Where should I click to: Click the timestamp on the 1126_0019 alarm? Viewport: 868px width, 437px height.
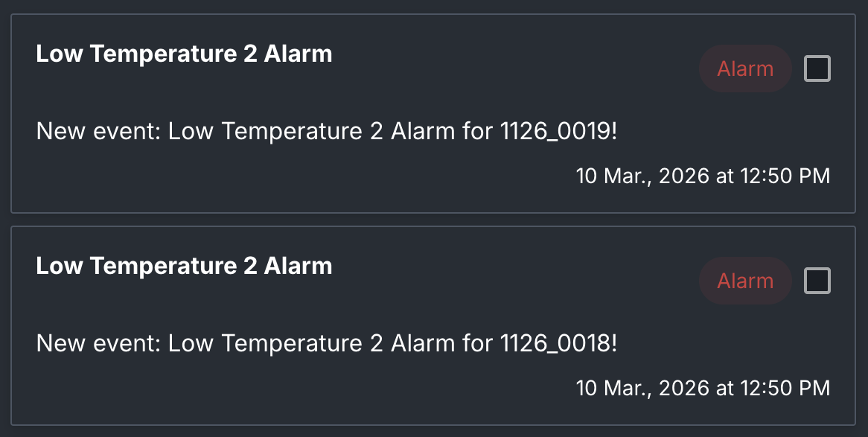click(x=703, y=176)
